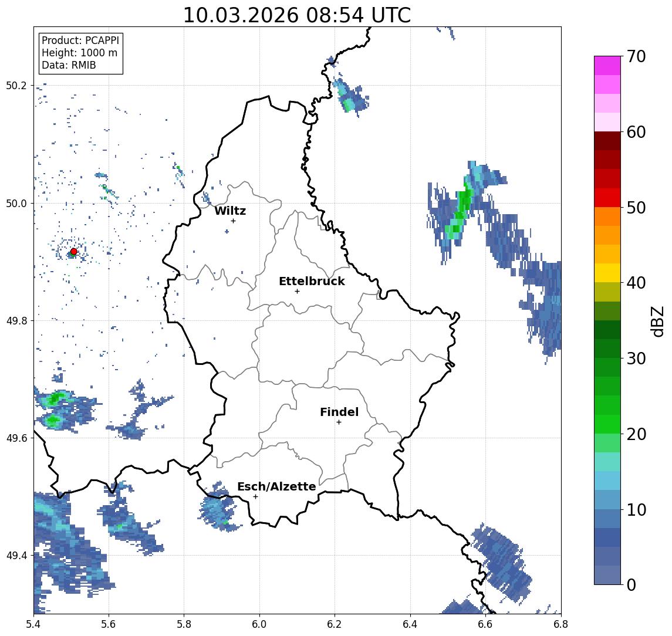
Task: Click the 5.4 longitude tick label
Action: [x=34, y=624]
